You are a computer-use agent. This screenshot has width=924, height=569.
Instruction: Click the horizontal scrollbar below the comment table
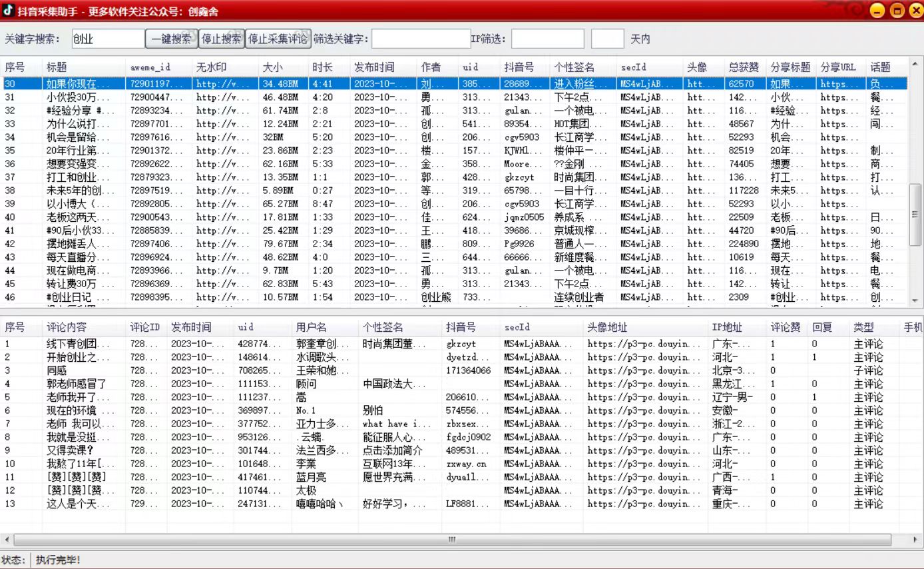(451, 538)
